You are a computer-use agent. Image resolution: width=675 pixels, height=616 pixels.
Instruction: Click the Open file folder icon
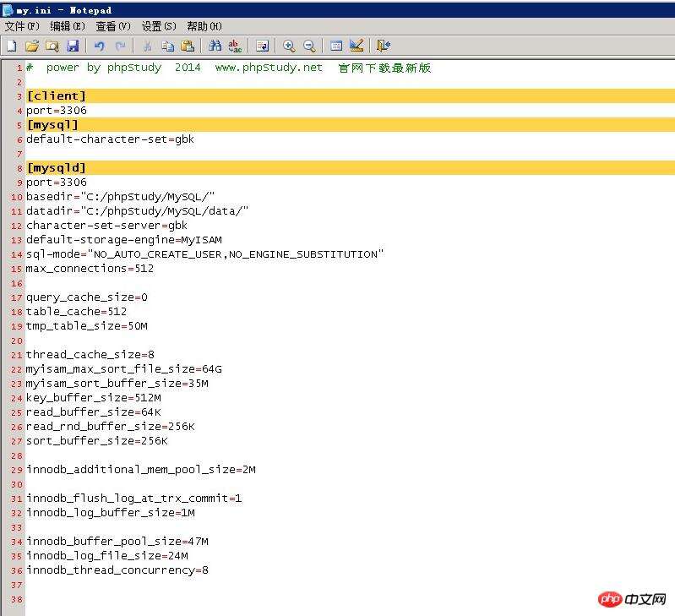32,46
